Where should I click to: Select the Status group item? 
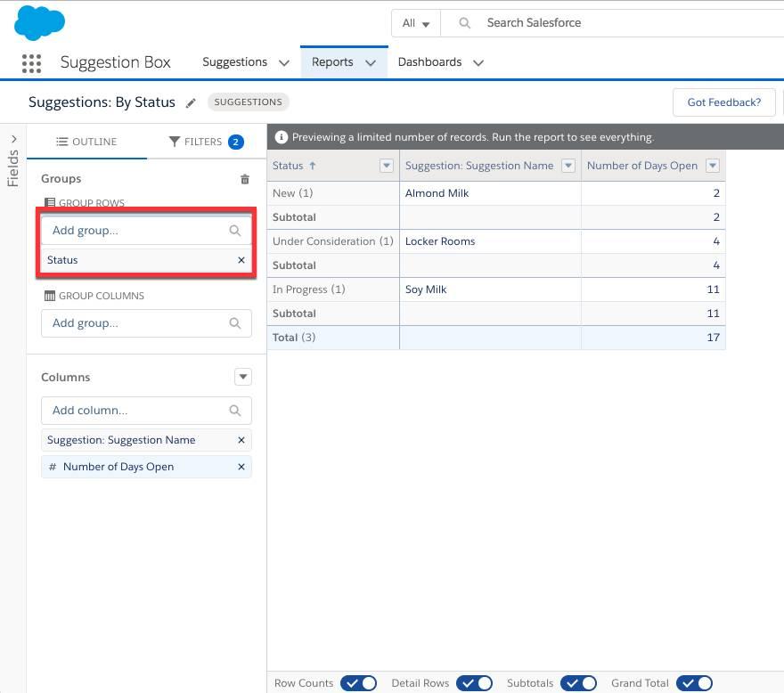(146, 260)
